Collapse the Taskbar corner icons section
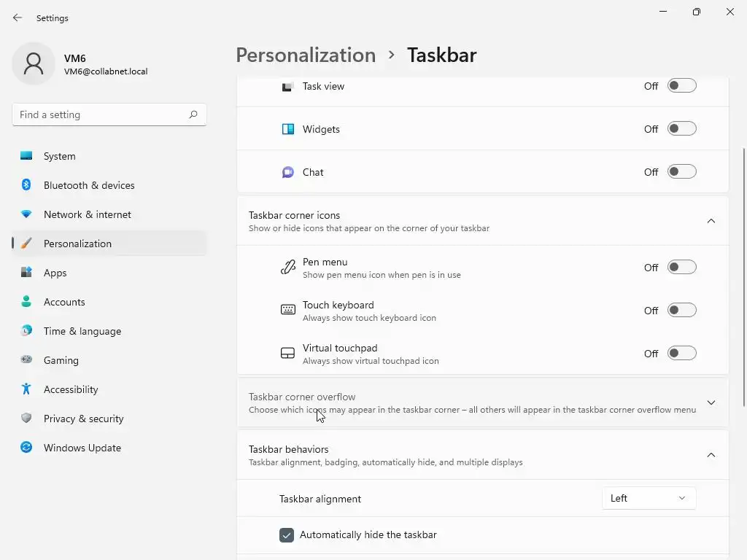This screenshot has width=747, height=560. [711, 221]
